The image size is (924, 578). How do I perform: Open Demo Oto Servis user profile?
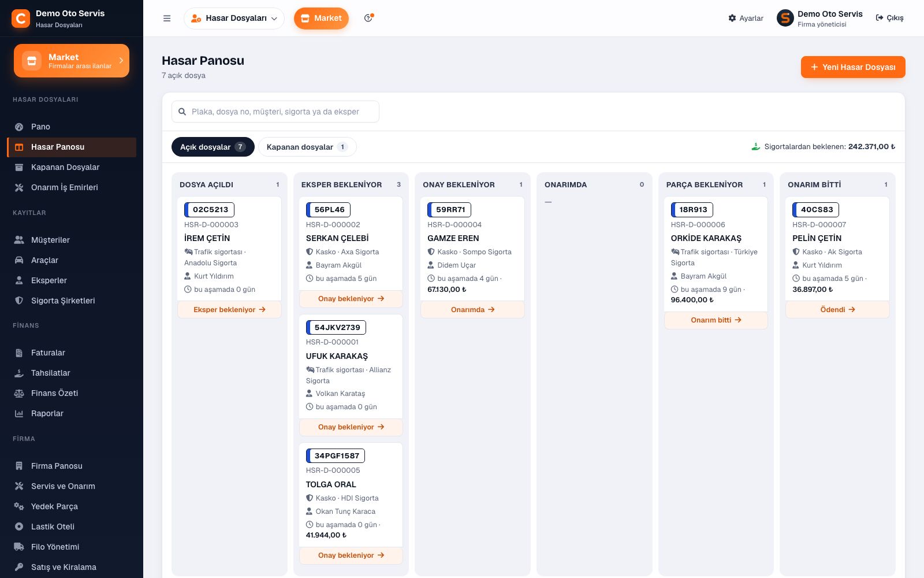pos(820,18)
